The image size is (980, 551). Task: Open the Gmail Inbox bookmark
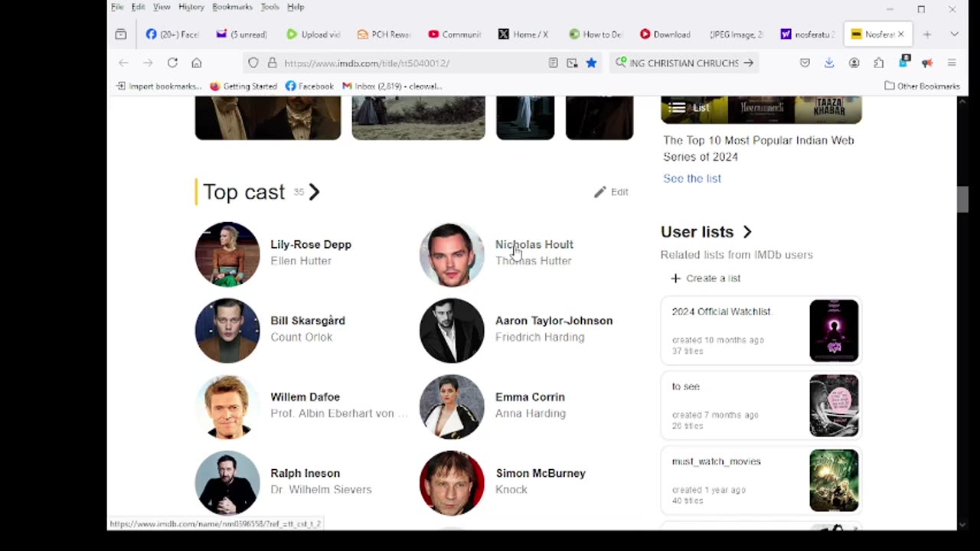click(x=392, y=86)
